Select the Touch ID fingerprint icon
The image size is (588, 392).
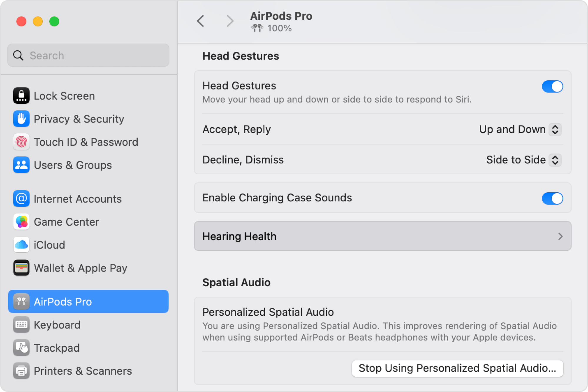(21, 142)
